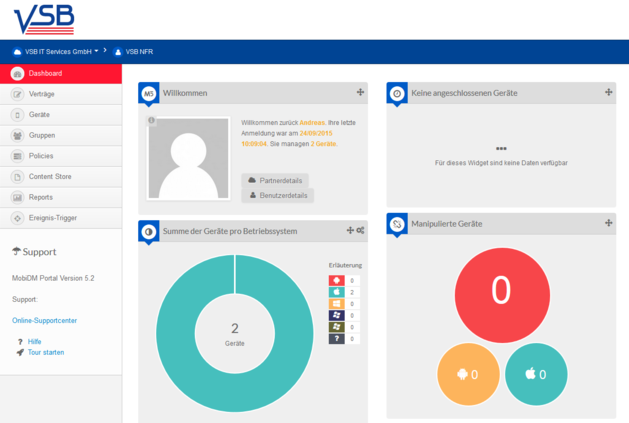This screenshot has width=629, height=423.
Task: Click the dark blue Windows legend swatch
Action: (337, 315)
